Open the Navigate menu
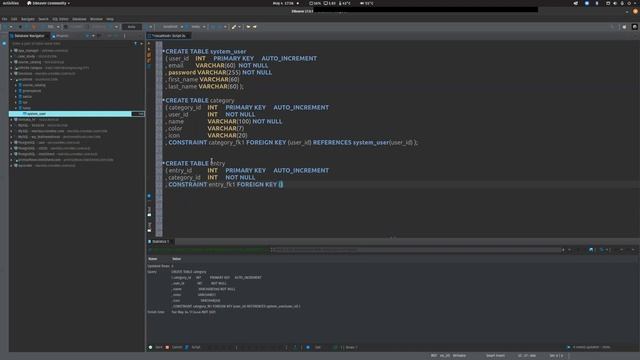 coord(28,19)
